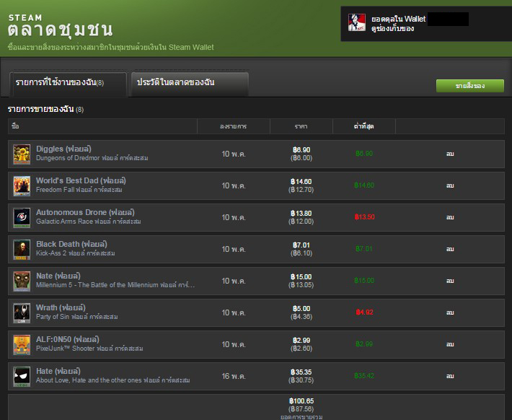
Task: Click the Nate foil card thumbnail
Action: click(x=22, y=281)
